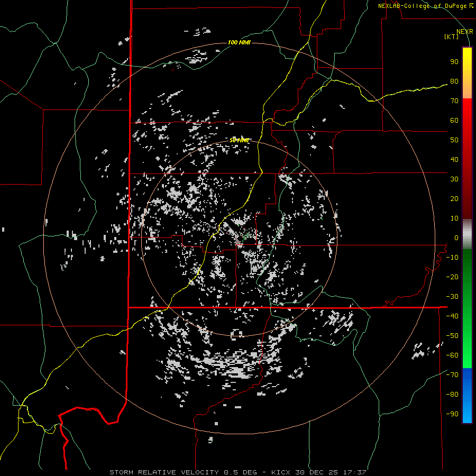Click the -70 scale value
Screen dimensions: 476x476
(452, 375)
